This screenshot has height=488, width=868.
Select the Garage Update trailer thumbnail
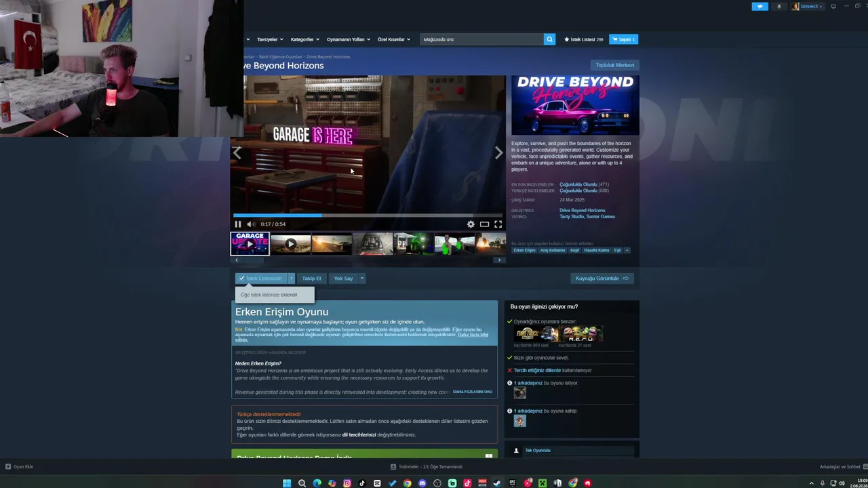pyautogui.click(x=250, y=244)
